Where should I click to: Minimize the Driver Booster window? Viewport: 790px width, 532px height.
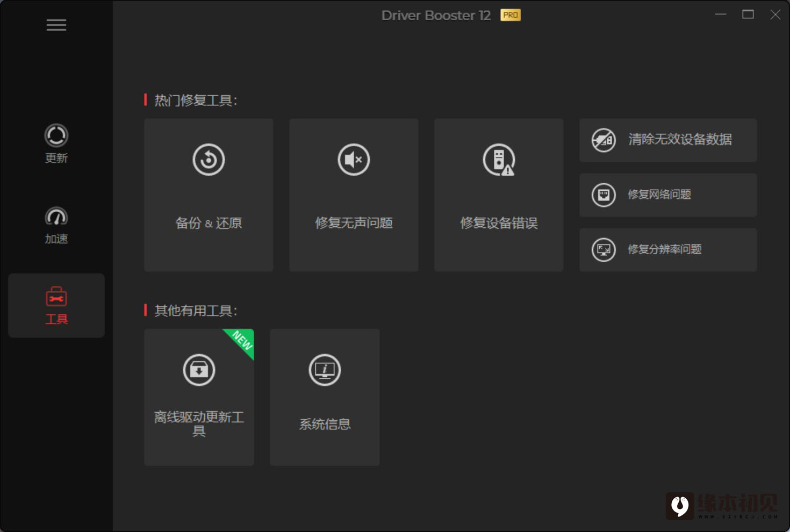[721, 15]
